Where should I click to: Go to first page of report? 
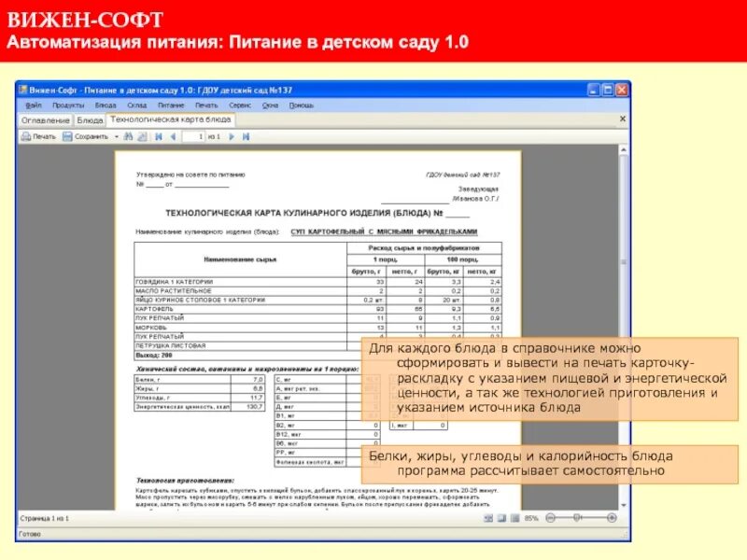[159, 136]
